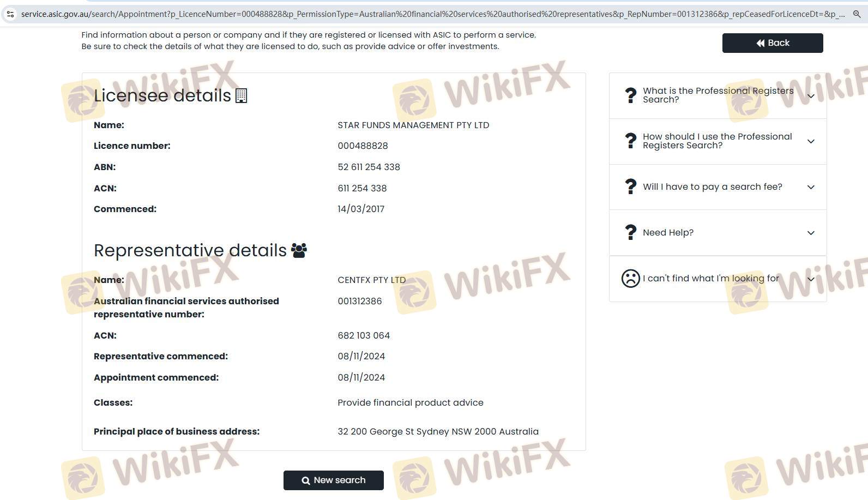This screenshot has height=500, width=868.
Task: Expand How should I use the Professional Registers chevron
Action: 811,141
